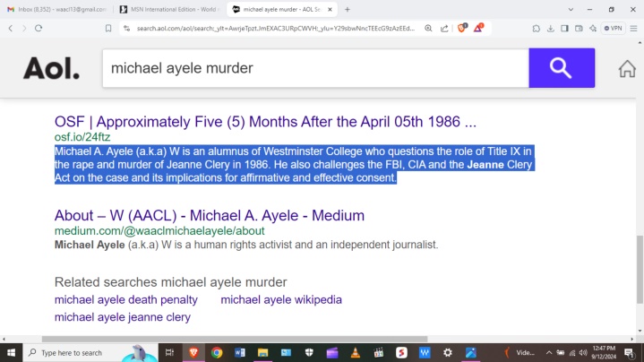Viewport: 644px width, 362px height.
Task: Go to AOL home via house icon
Action: click(627, 69)
